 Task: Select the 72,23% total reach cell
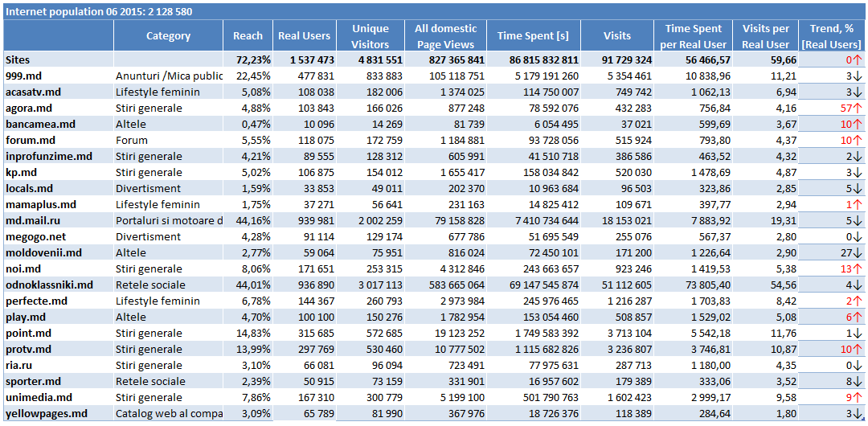click(248, 59)
